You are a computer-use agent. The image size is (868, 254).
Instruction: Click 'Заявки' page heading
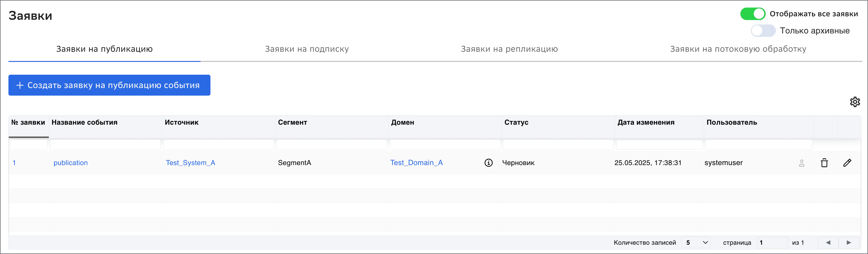(30, 15)
